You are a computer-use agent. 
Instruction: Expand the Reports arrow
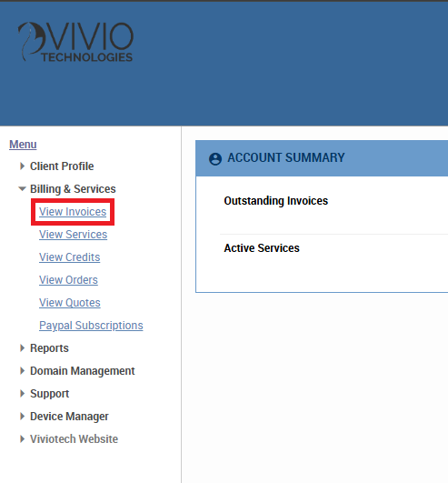point(22,348)
